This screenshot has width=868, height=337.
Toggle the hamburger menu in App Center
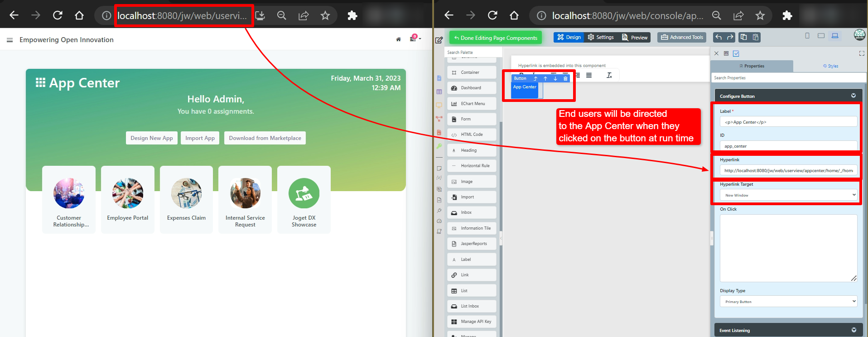(10, 40)
